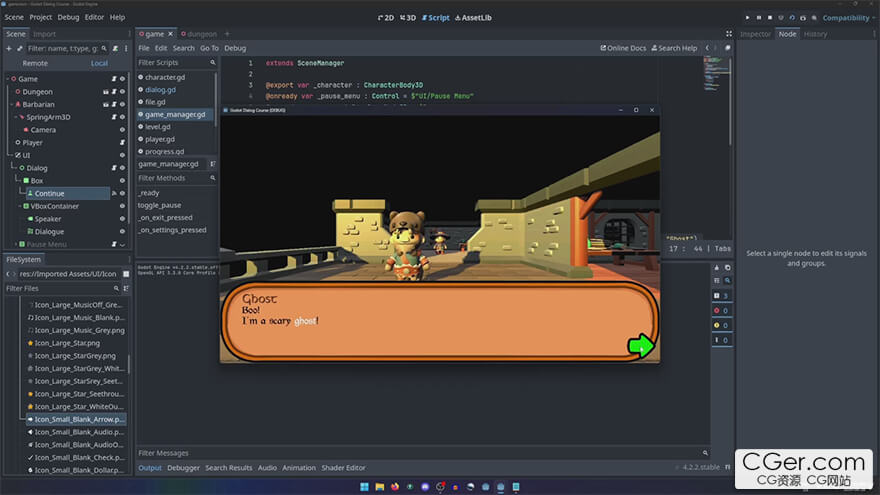Click the FileSystem back navigation arrow
This screenshot has width=880, height=495.
(x=8, y=274)
